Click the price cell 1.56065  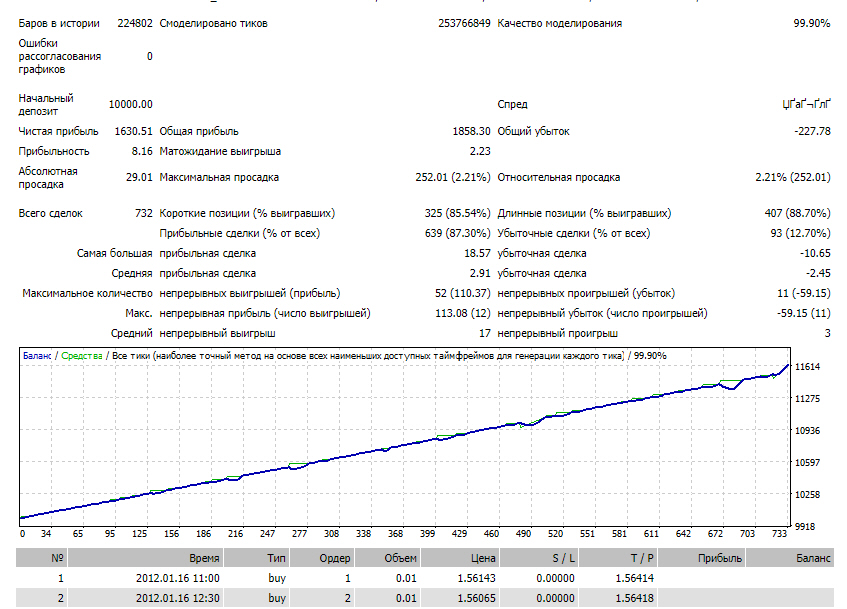pyautogui.click(x=476, y=598)
